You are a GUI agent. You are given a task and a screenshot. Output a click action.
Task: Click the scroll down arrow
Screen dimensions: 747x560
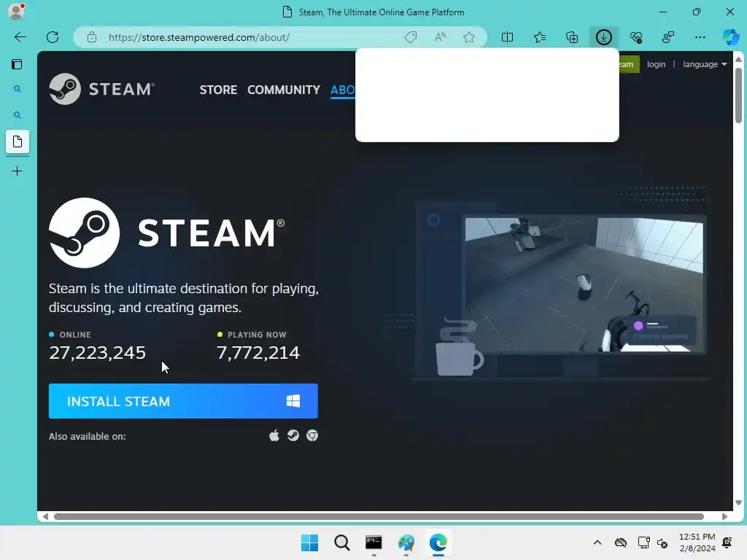[738, 502]
